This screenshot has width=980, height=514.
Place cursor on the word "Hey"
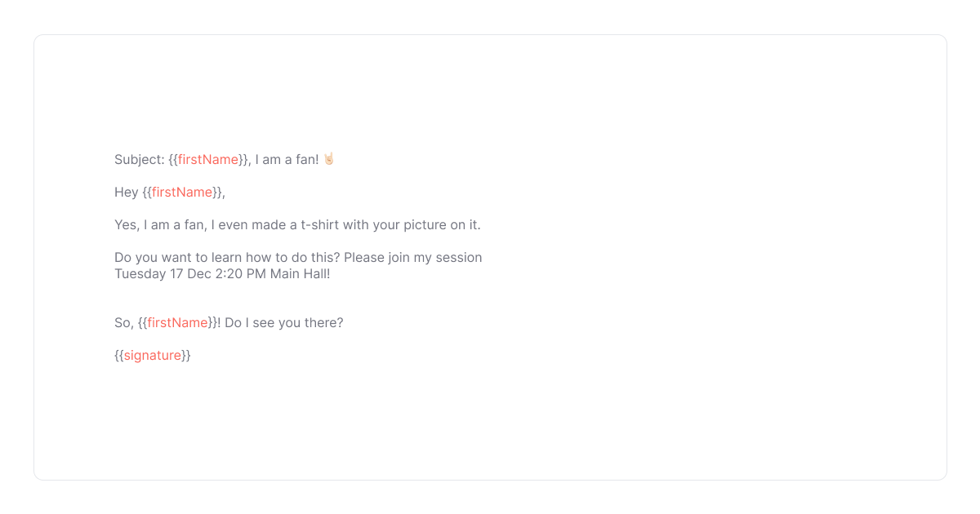[127, 192]
